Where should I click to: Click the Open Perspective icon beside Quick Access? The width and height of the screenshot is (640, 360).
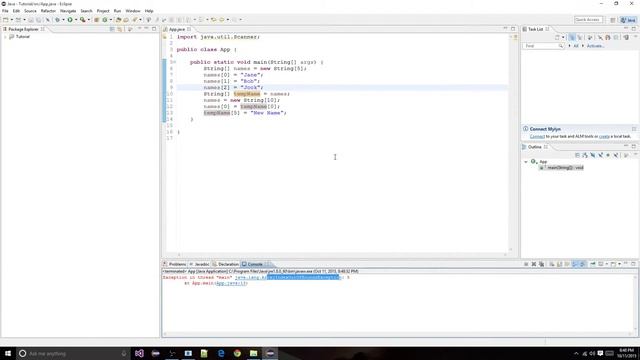coord(613,20)
